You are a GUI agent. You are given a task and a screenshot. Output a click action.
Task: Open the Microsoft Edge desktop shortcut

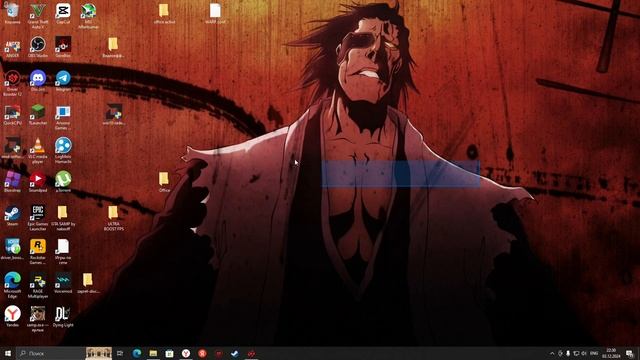12,285
